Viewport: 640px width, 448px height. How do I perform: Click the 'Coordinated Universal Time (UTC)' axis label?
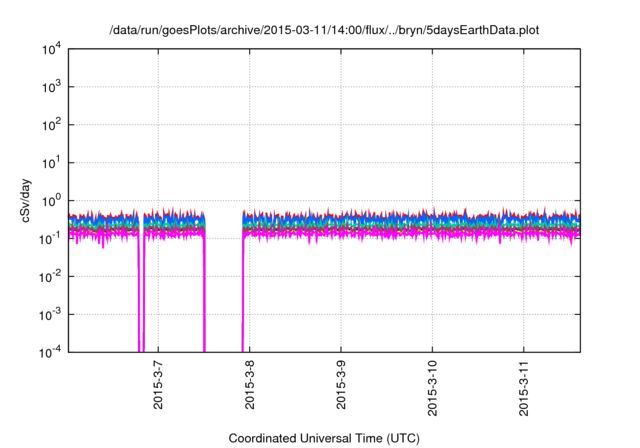click(324, 438)
